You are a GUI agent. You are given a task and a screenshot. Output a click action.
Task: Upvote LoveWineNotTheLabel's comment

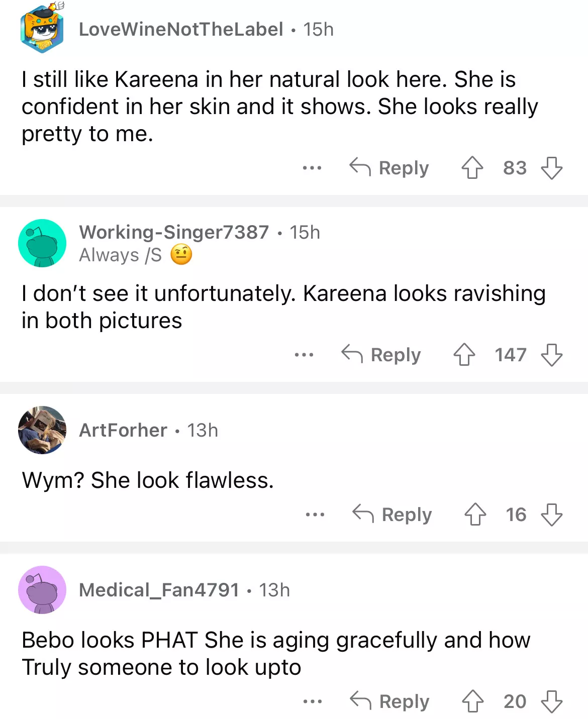click(472, 168)
